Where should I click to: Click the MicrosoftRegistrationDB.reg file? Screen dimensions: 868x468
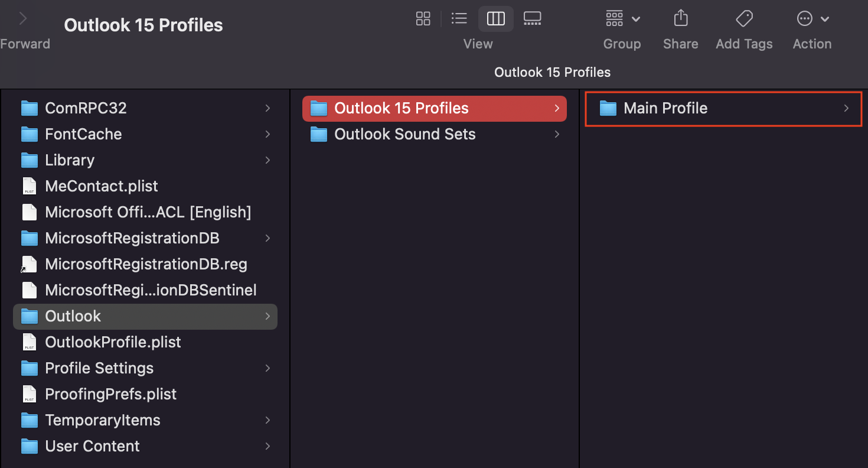pos(146,264)
